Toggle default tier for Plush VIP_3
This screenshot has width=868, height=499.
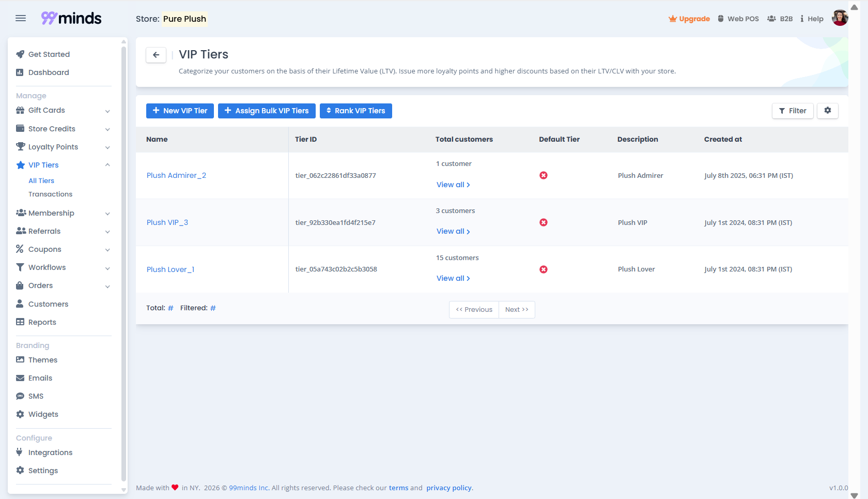pyautogui.click(x=544, y=222)
